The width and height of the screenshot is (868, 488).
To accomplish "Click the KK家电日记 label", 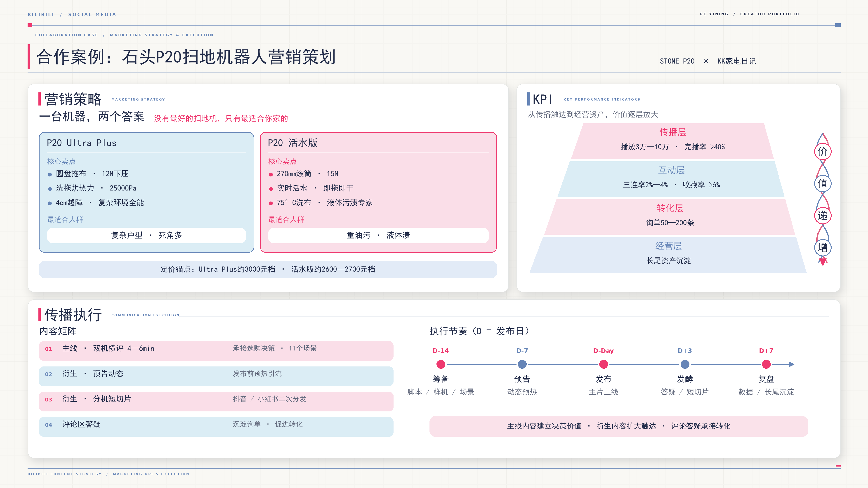I will click(x=737, y=61).
